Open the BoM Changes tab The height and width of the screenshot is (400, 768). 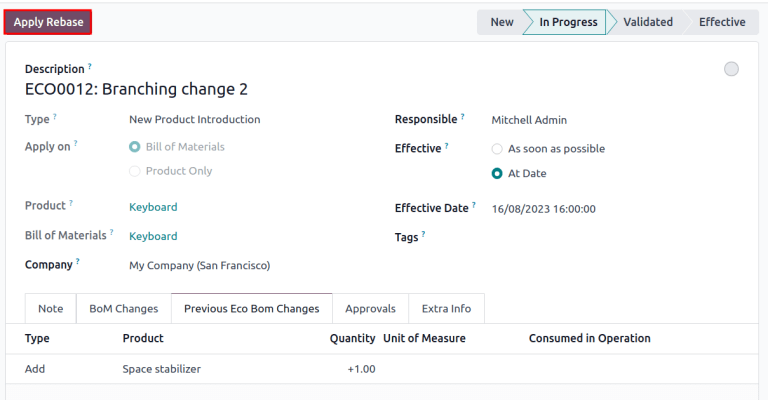click(124, 309)
